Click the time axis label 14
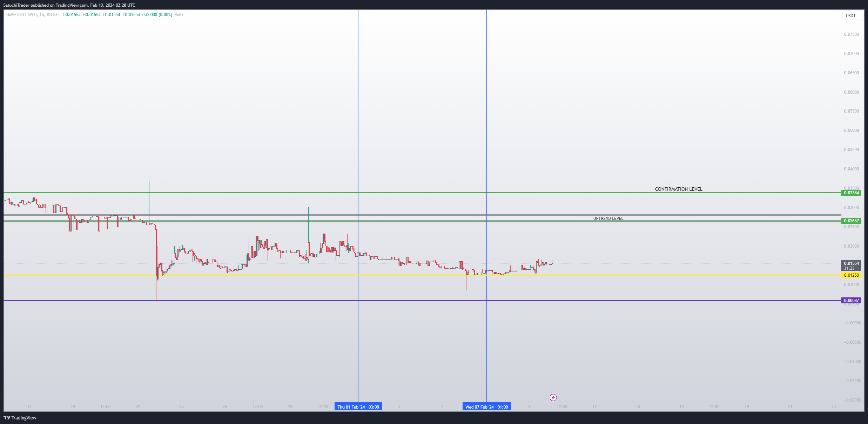This screenshot has height=424, width=868. coord(638,407)
